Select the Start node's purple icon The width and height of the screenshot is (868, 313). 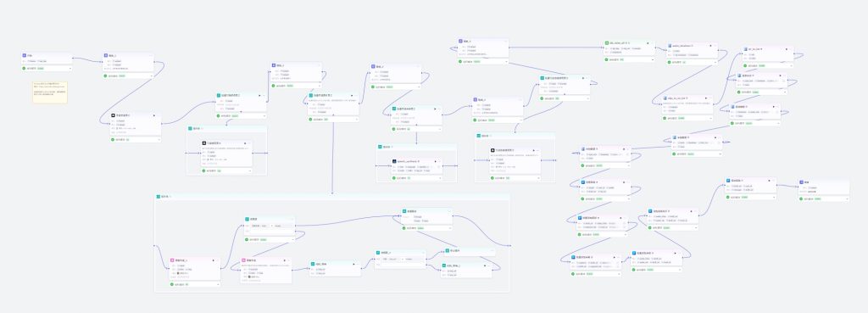[24, 55]
